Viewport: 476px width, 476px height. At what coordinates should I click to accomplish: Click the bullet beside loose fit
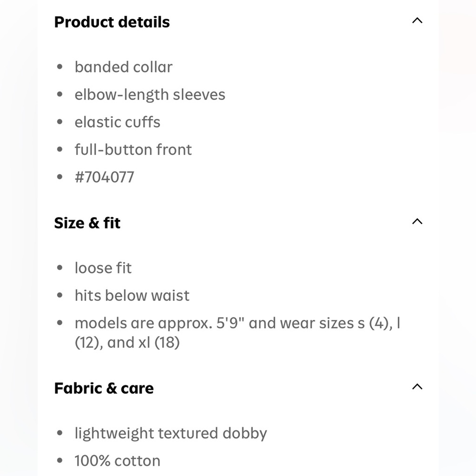coord(59,268)
